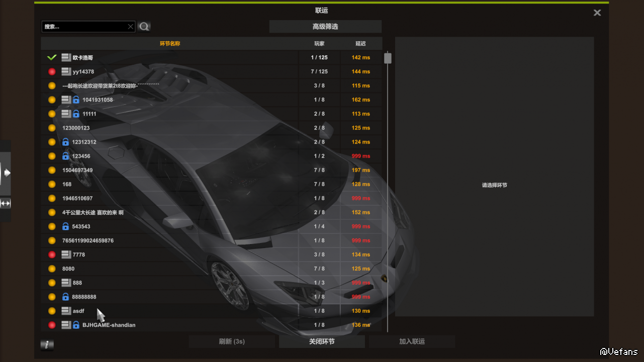Sort by the 玩家 column header

(319, 44)
